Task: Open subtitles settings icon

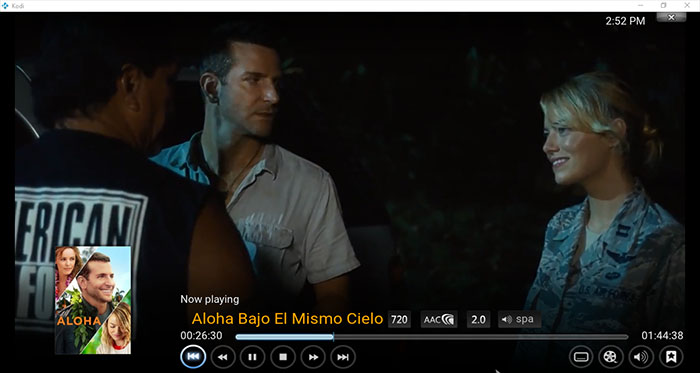Action: tap(581, 356)
